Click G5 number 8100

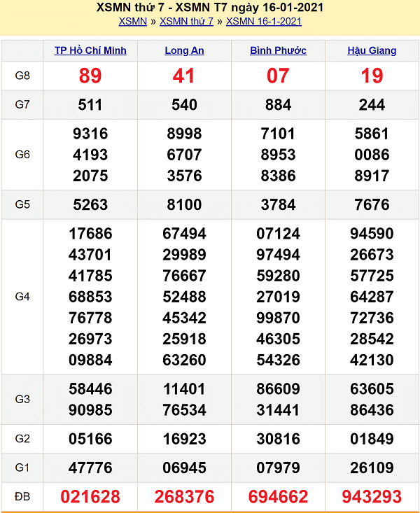tap(184, 204)
